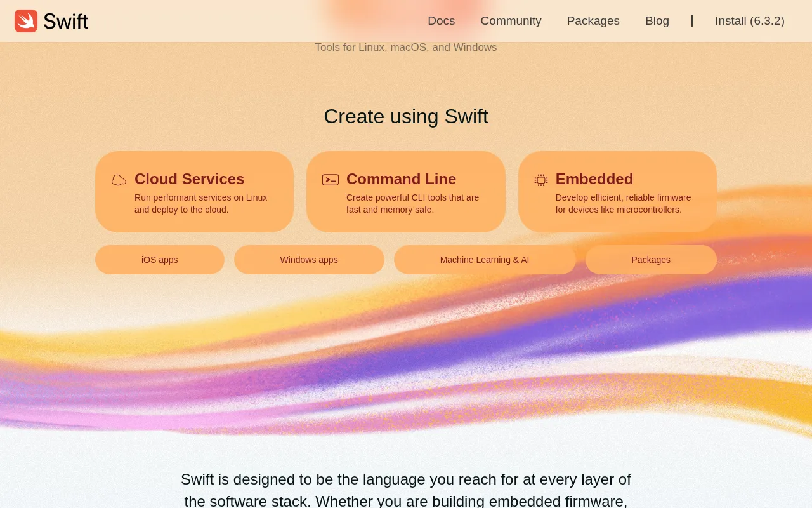This screenshot has height=508, width=812.
Task: Go to Packages in the top navigation
Action: click(593, 21)
